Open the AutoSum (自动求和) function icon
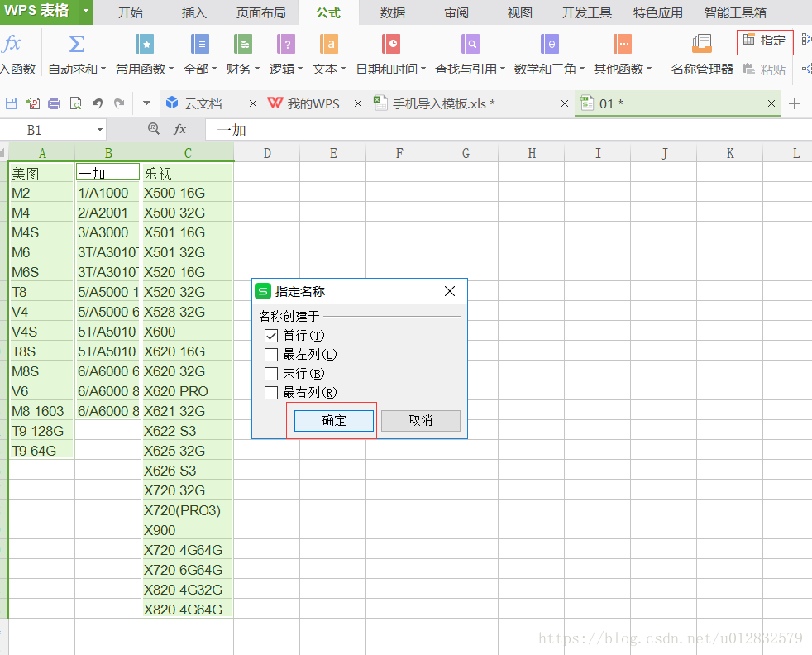This screenshot has width=812, height=655. click(77, 44)
